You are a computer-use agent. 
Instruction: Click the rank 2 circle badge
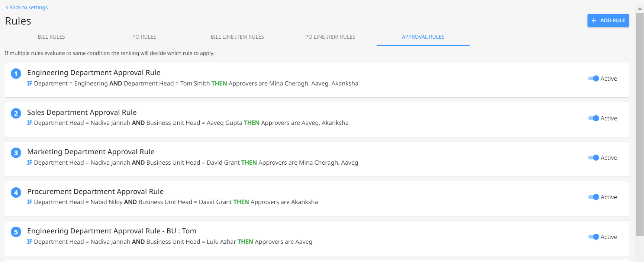point(16,113)
